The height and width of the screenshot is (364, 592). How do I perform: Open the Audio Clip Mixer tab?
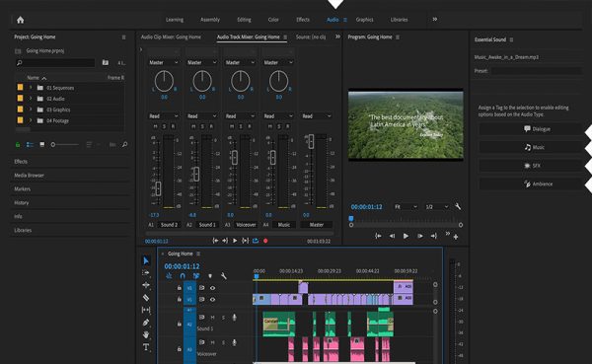click(171, 37)
